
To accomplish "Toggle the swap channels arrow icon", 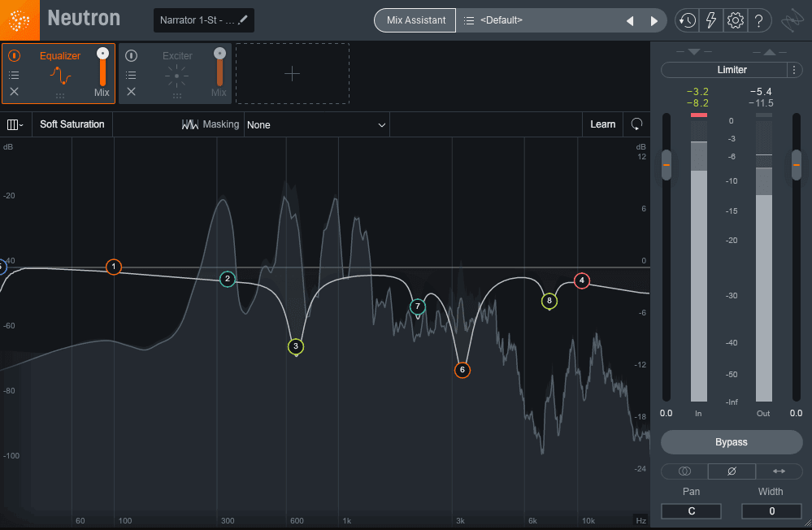I will pyautogui.click(x=779, y=471).
